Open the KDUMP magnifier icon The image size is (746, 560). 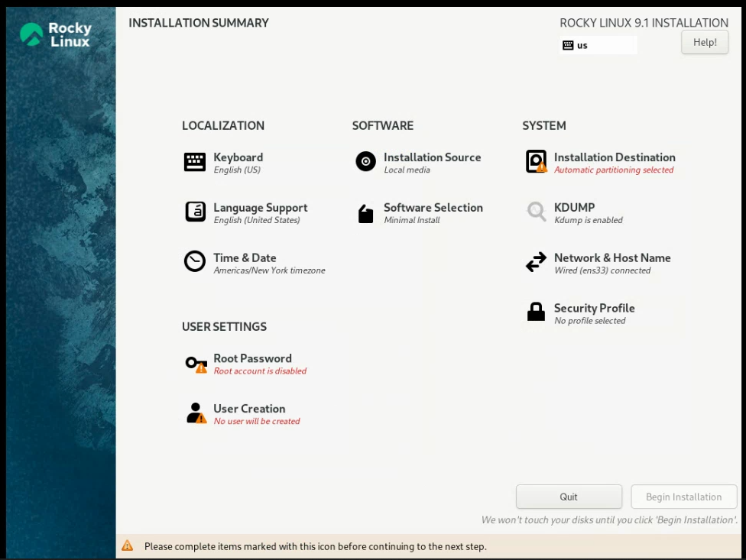[537, 212]
